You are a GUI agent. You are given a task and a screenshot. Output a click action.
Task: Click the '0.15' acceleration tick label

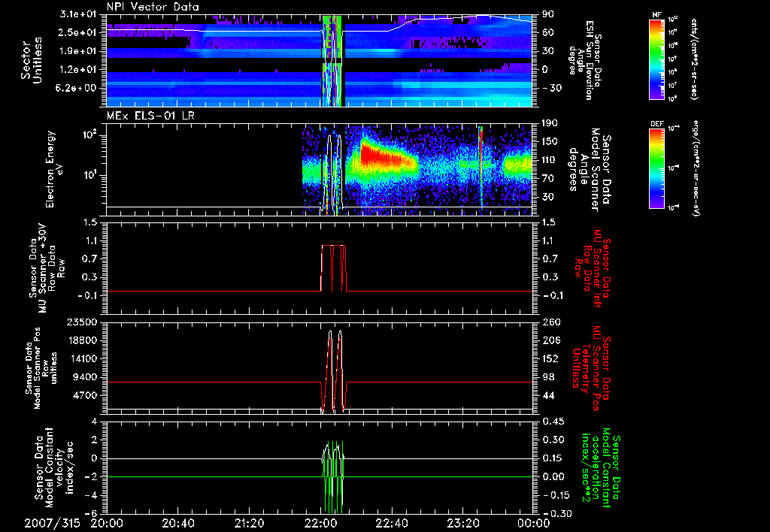(x=553, y=458)
